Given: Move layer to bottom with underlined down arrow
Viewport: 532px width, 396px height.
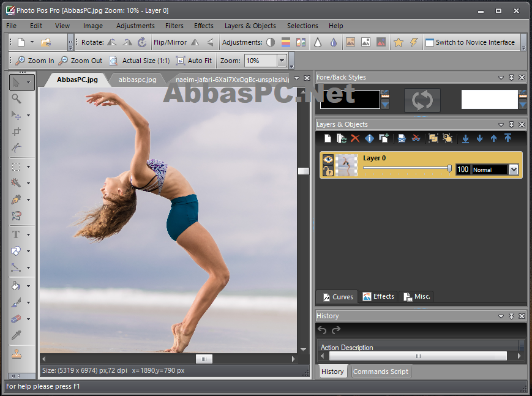Looking at the screenshot, I should point(465,138).
